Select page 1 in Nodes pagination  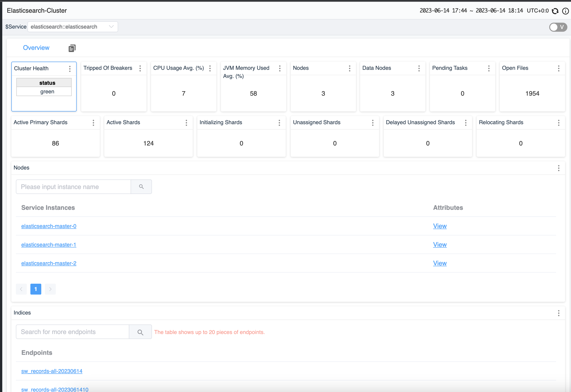point(36,289)
